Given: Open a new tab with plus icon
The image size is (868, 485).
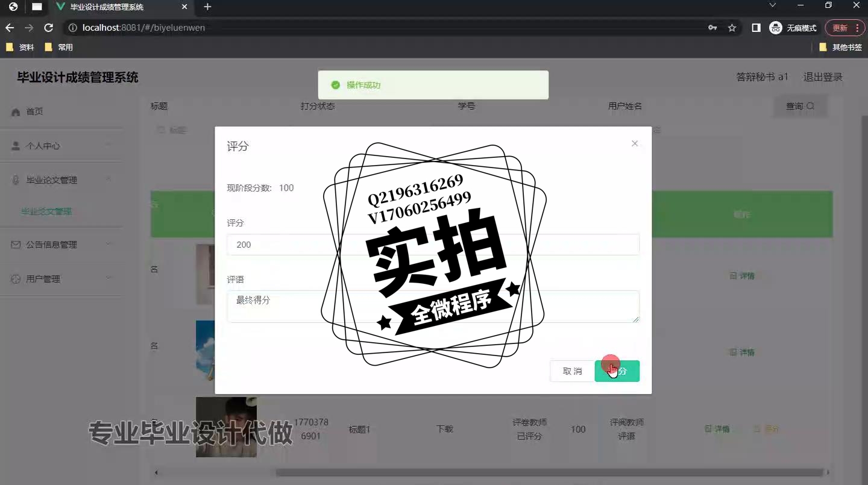Looking at the screenshot, I should point(207,7).
